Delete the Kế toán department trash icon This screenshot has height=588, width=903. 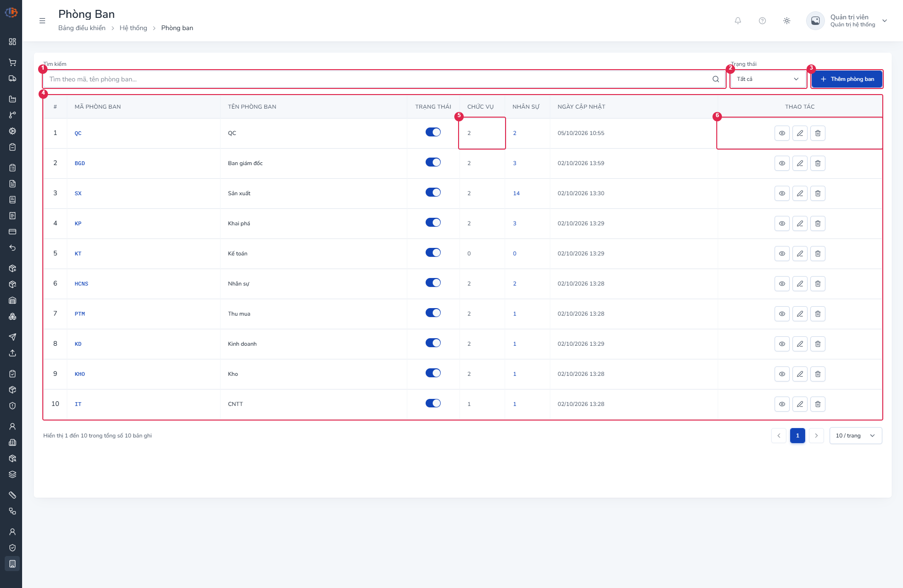click(x=818, y=254)
